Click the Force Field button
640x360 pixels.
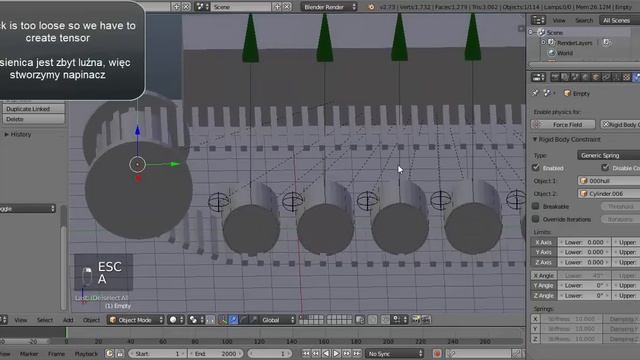[x=563, y=124]
